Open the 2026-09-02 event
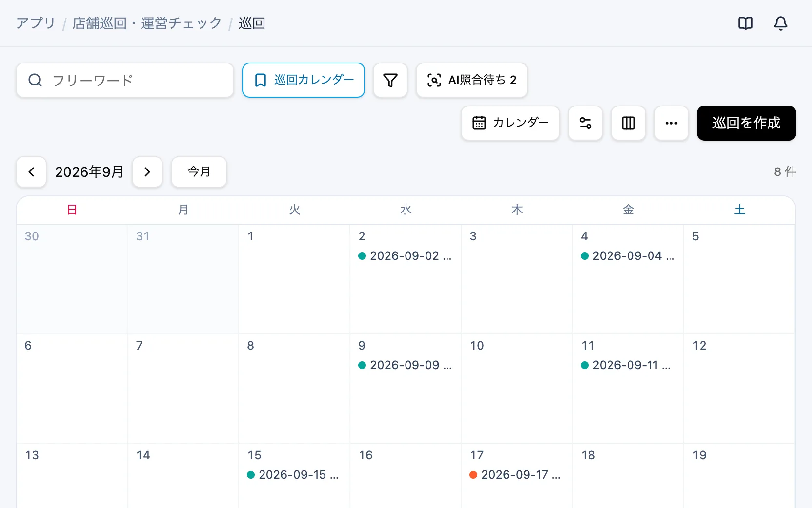This screenshot has height=508, width=812. [x=405, y=256]
